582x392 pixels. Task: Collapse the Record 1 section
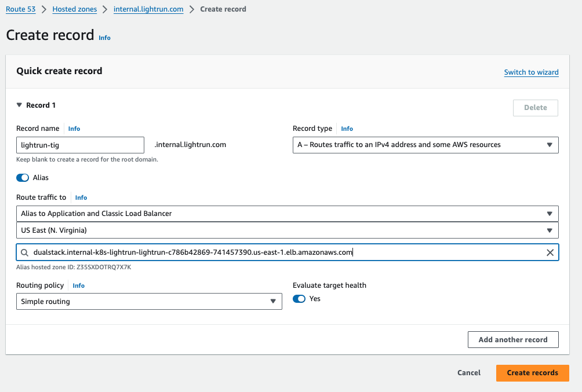click(19, 105)
